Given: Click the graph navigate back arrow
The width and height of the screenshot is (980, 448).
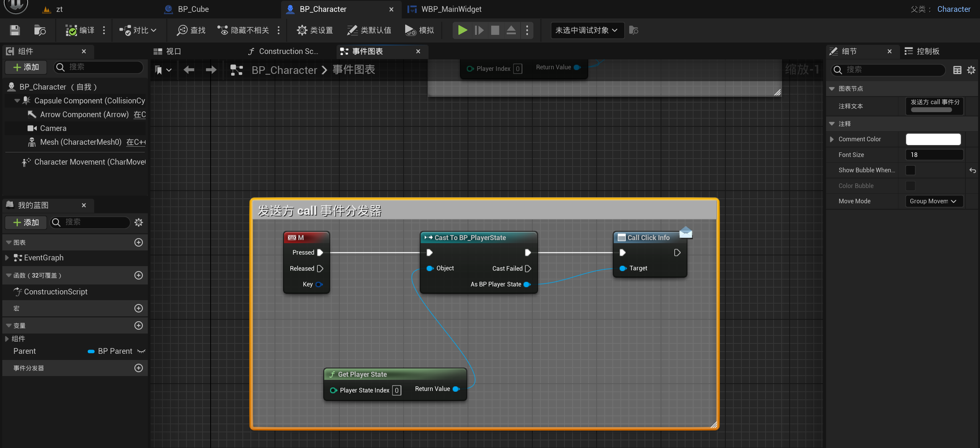Looking at the screenshot, I should tap(189, 70).
